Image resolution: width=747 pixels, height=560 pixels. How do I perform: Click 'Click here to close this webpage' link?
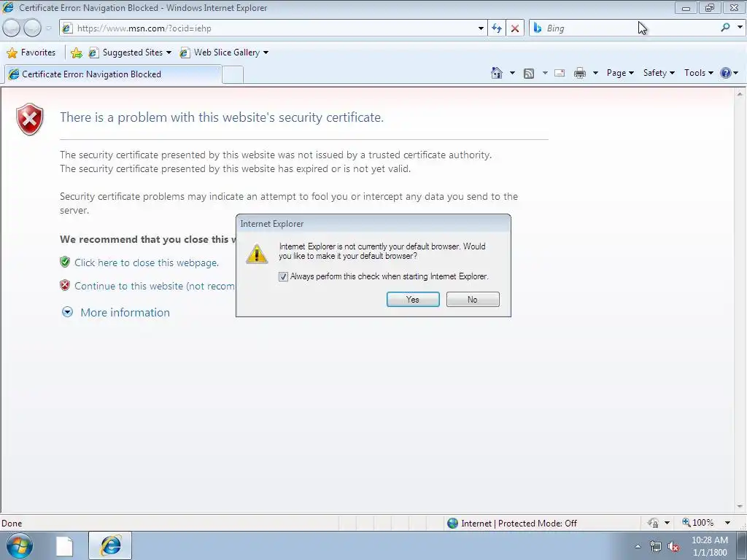pyautogui.click(x=146, y=262)
